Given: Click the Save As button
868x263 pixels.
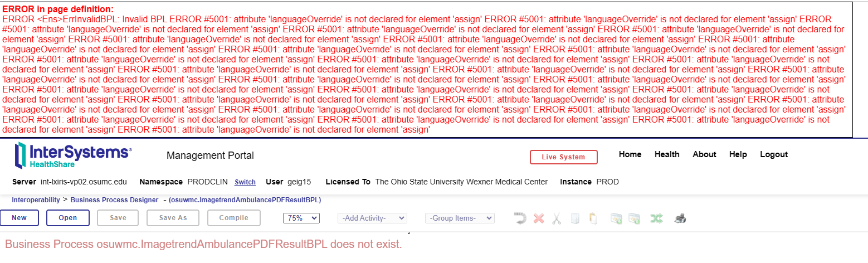Looking at the screenshot, I should (x=173, y=218).
